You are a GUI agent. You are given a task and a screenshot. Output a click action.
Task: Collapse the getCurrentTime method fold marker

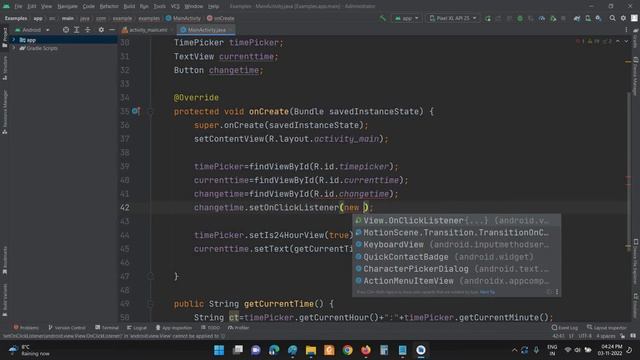pos(150,304)
